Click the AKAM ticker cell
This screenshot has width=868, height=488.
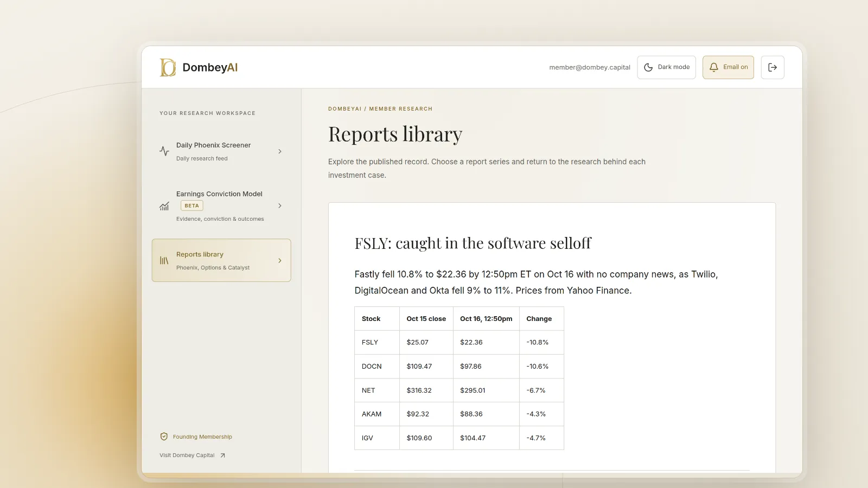[377, 414]
